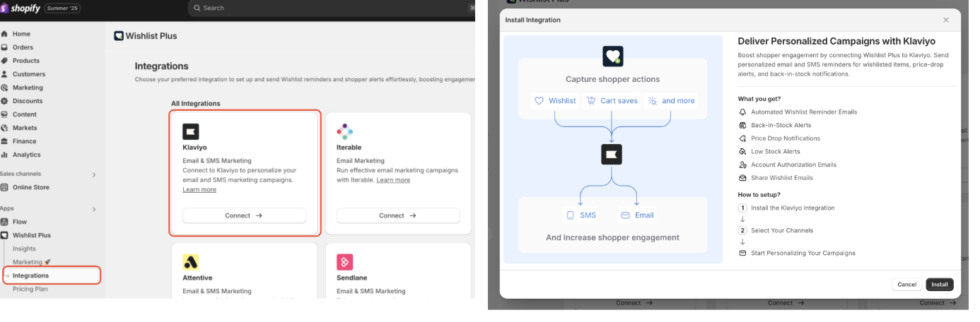Click the Wishlist Plus page header icon
Viewport: 980px width, 322px height.
click(119, 35)
